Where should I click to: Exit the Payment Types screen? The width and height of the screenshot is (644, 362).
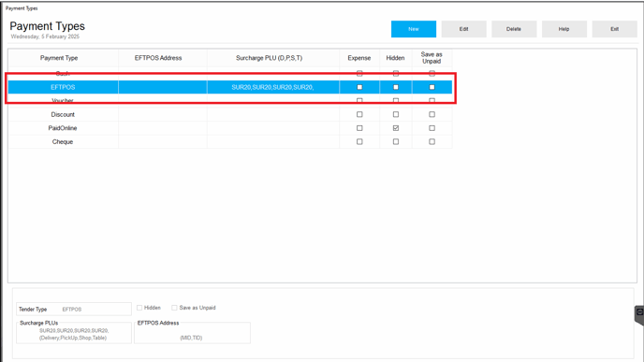pos(614,29)
